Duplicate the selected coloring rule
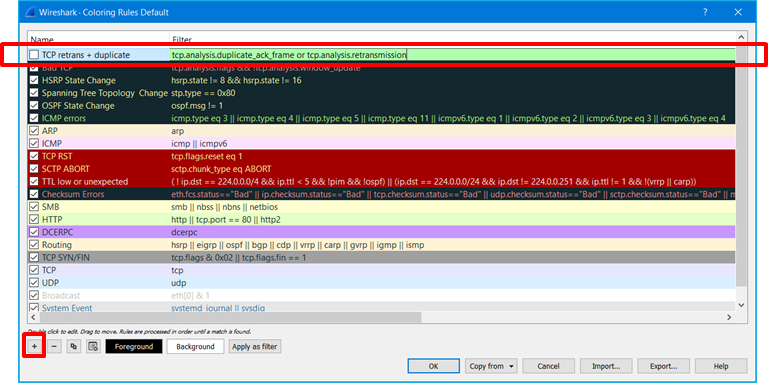Screen dimensions: 768x383 (73, 346)
